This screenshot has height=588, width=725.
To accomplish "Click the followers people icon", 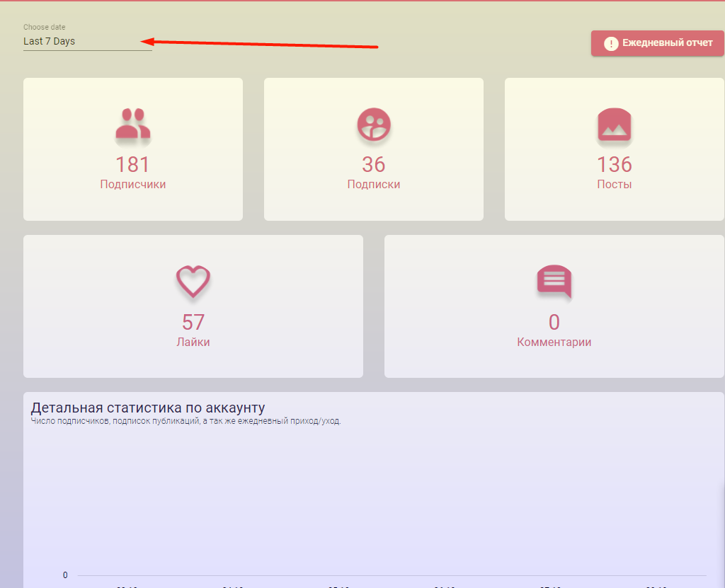I will pos(133,124).
